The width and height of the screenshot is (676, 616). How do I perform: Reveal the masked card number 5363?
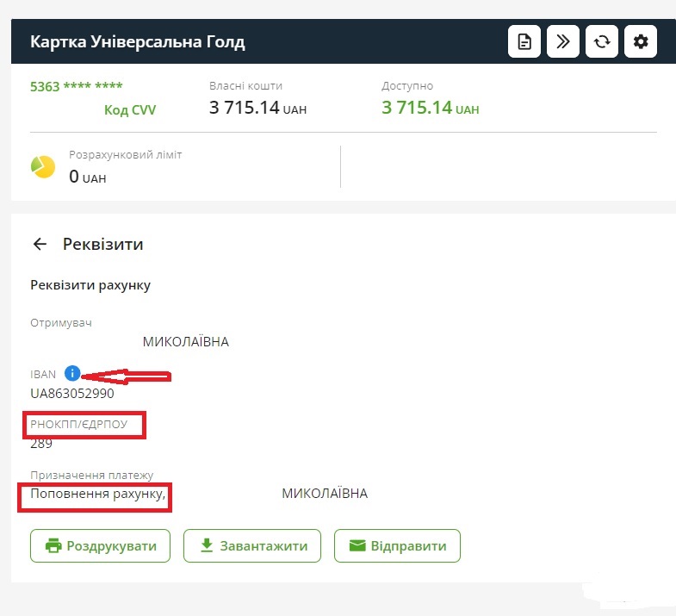coord(76,86)
